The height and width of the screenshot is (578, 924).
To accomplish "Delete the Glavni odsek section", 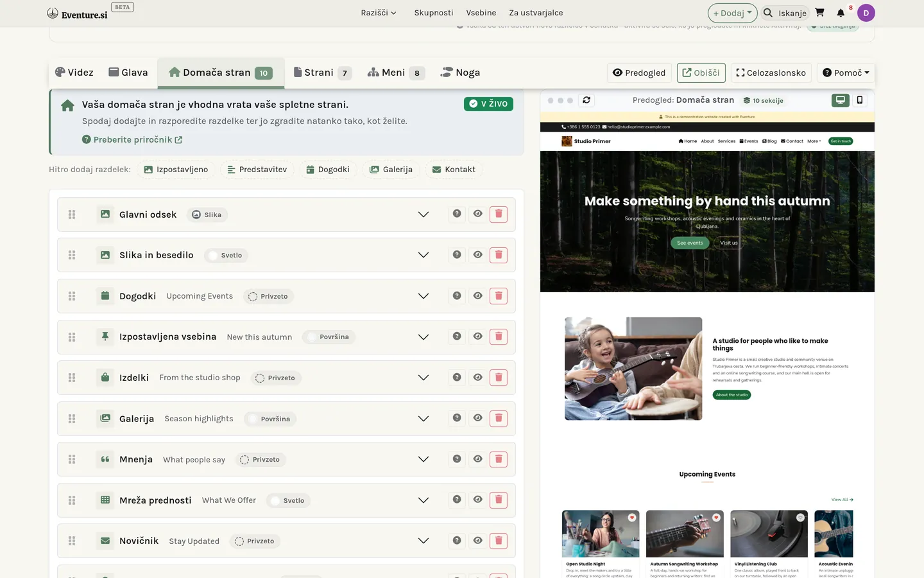I will (x=499, y=215).
